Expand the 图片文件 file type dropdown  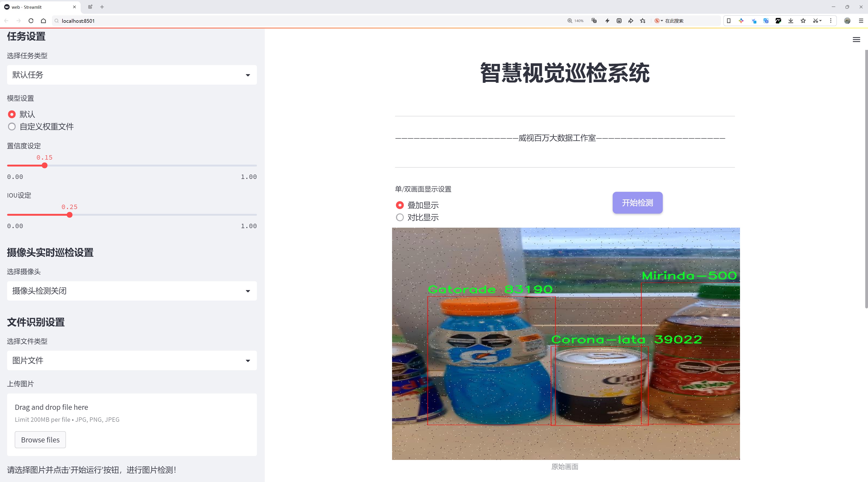coord(132,361)
